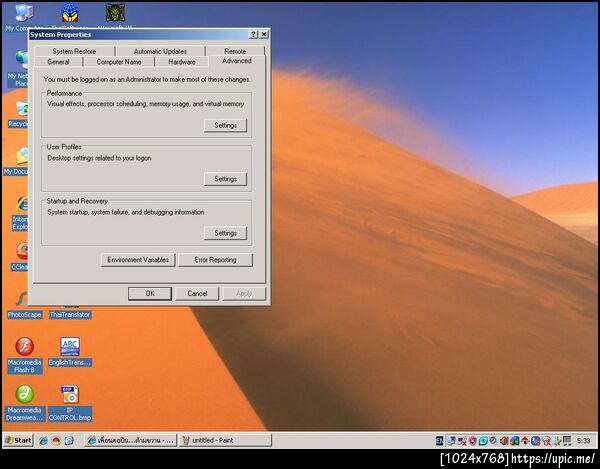This screenshot has width=600, height=469.
Task: Click the Internet Explorer quick launch icon
Action: 43,441
